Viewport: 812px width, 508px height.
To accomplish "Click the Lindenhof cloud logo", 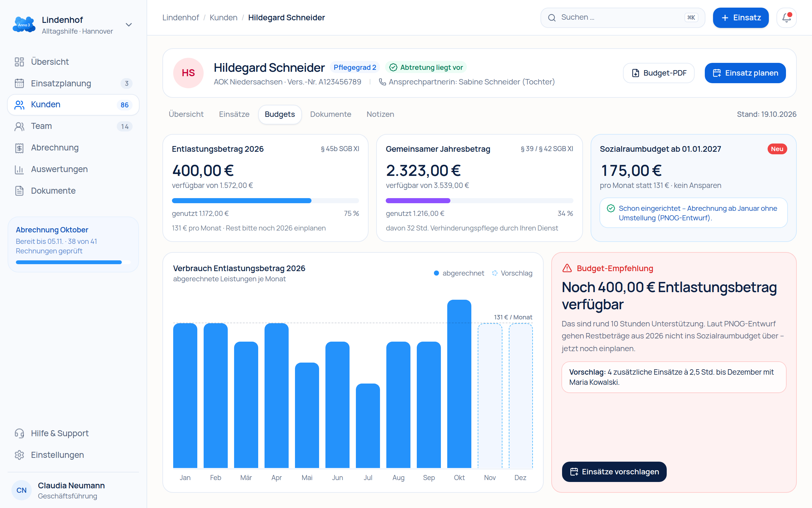I will [24, 24].
